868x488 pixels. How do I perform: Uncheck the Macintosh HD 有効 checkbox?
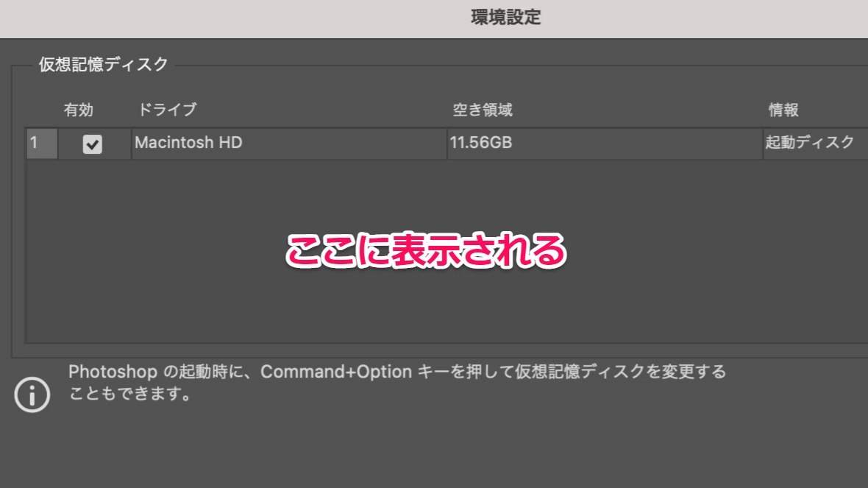click(x=93, y=144)
